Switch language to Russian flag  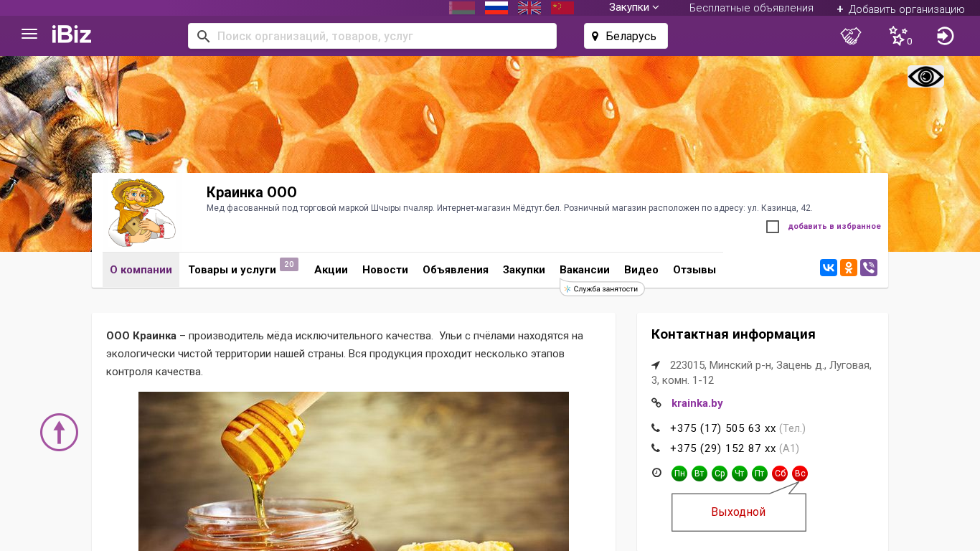(496, 8)
